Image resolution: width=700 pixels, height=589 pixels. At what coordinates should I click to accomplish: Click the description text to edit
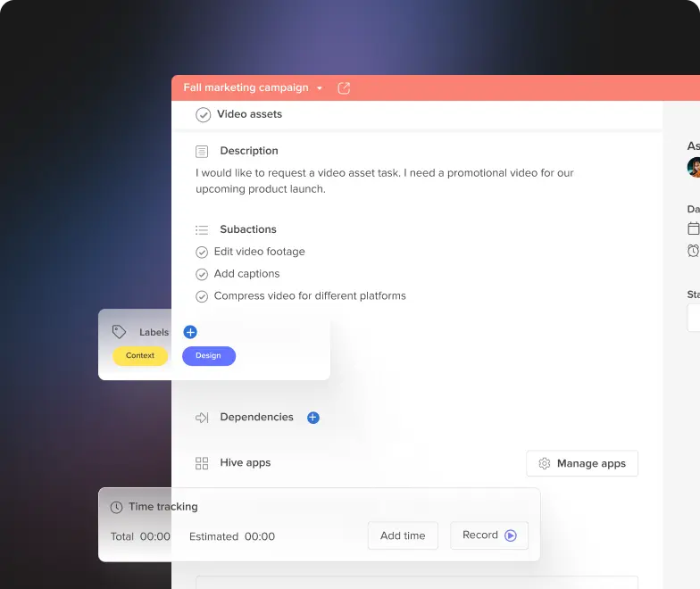[384, 181]
